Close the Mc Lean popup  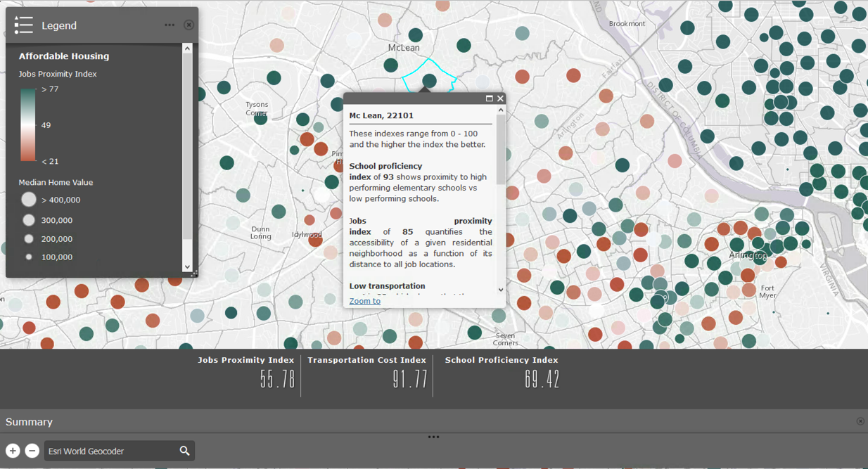500,98
